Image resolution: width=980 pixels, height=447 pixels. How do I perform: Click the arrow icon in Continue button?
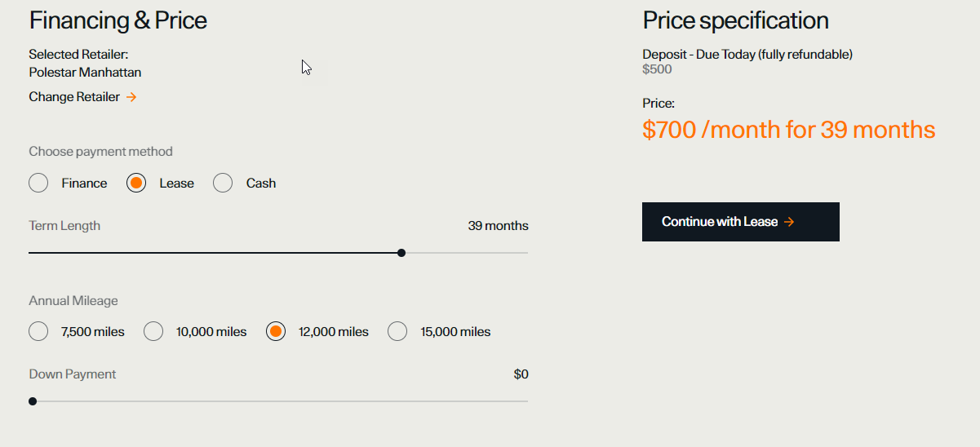[789, 222]
